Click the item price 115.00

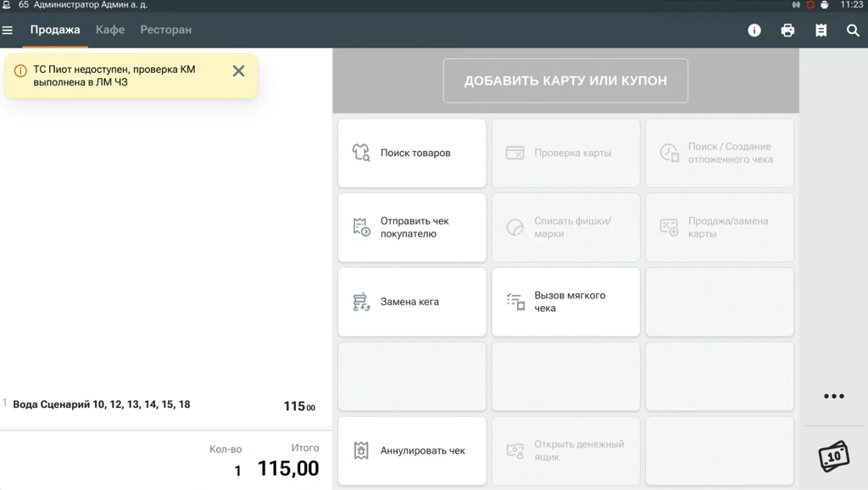[x=299, y=406]
